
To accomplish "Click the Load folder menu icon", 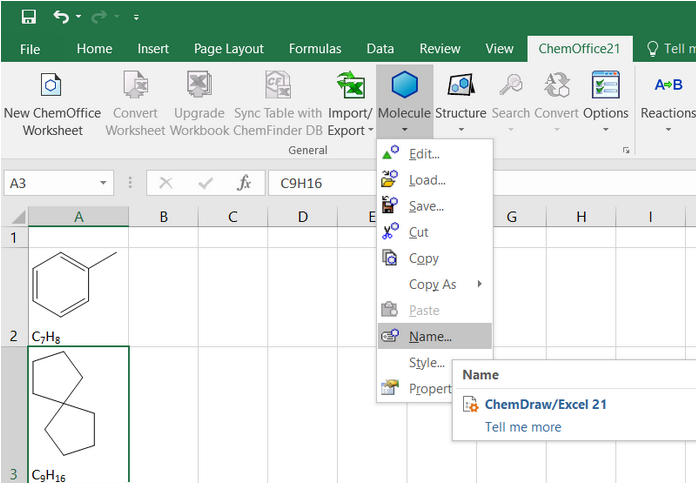I will point(389,178).
